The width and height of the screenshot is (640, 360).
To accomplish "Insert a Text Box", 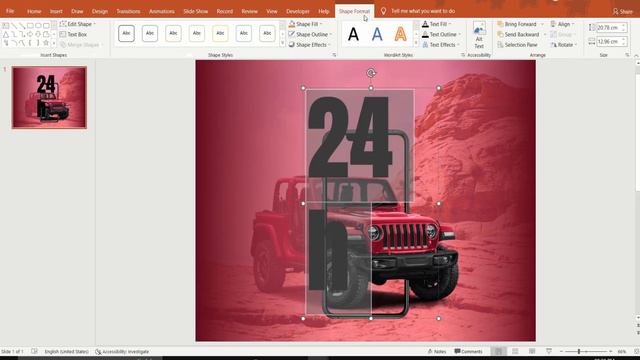I will tap(73, 34).
